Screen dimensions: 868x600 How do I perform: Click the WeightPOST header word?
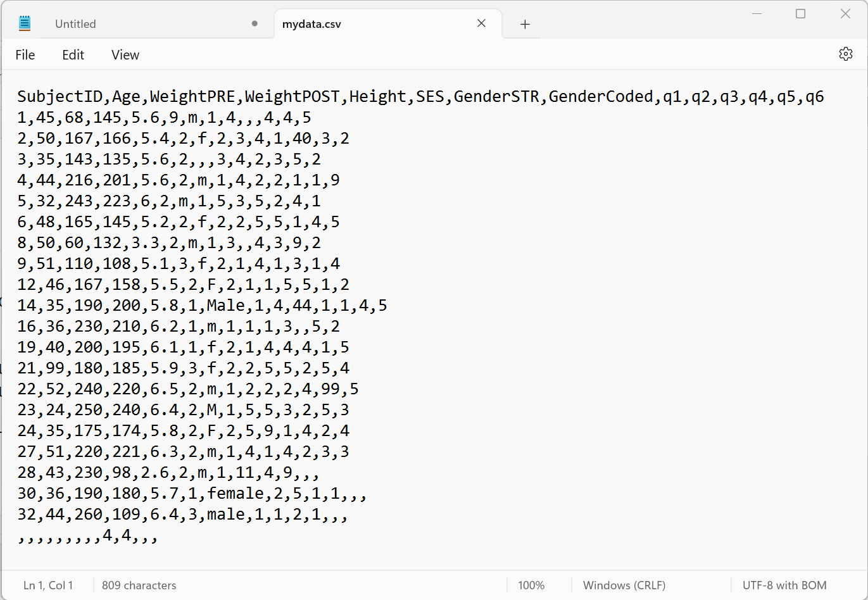pyautogui.click(x=292, y=97)
